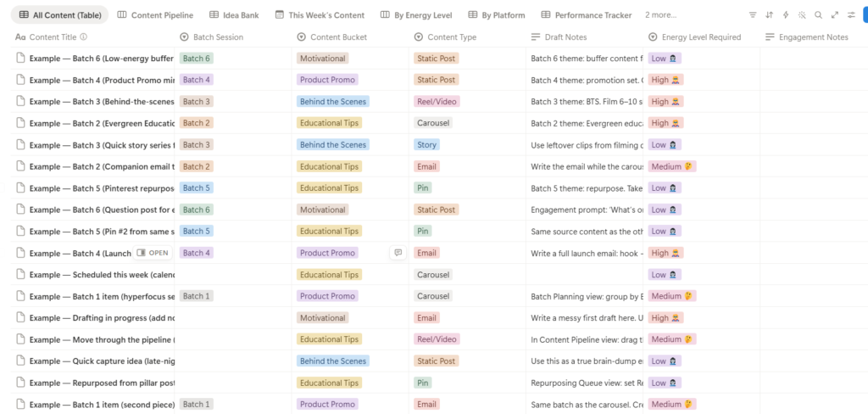868x414 pixels.
Task: Click page icon of Batch 4 Product Promo row
Action: [x=20, y=80]
